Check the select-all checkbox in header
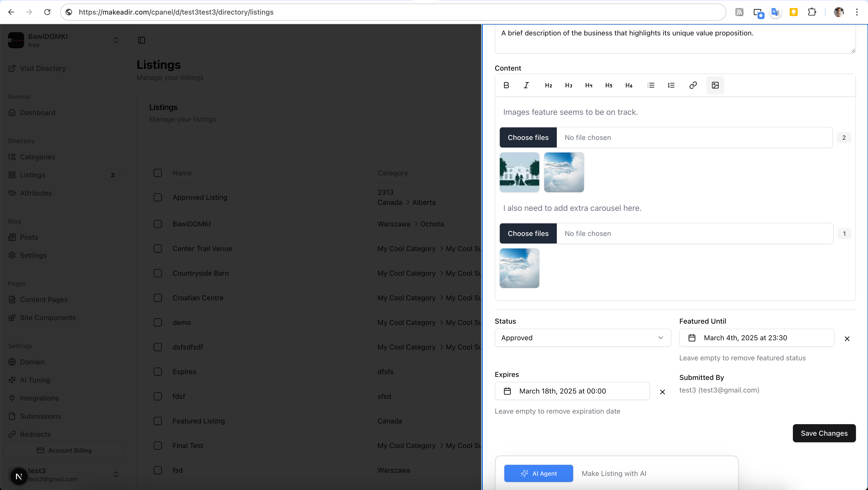Image resolution: width=868 pixels, height=490 pixels. coord(158,173)
